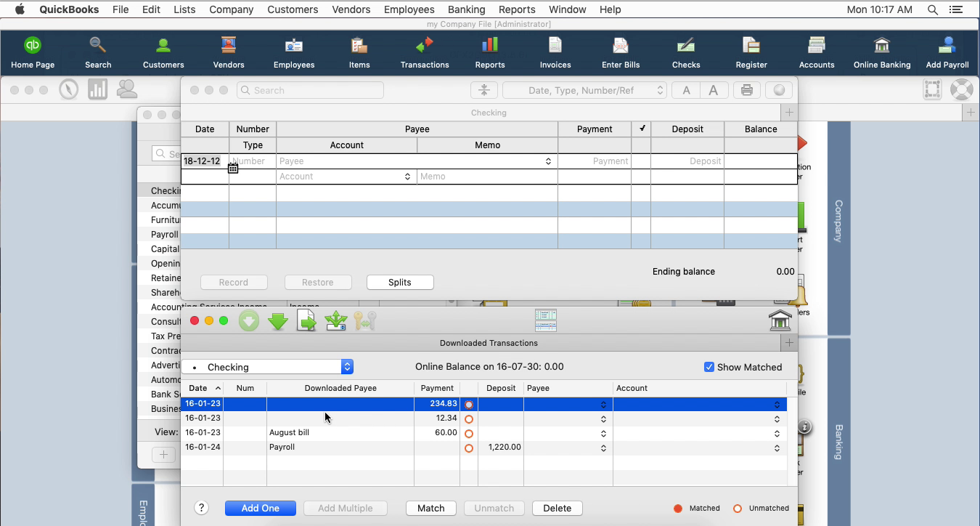Click the Search toolbar icon
This screenshot has height=526, width=980.
click(x=98, y=52)
